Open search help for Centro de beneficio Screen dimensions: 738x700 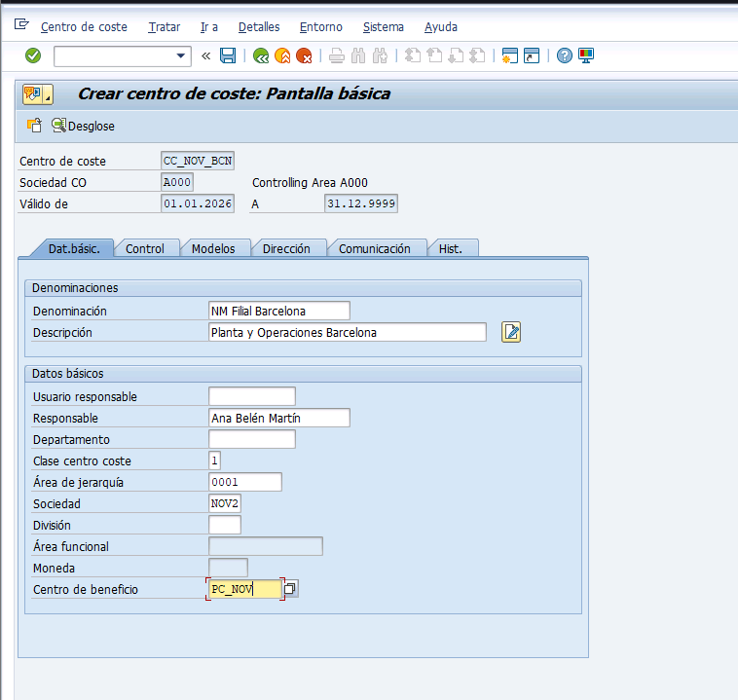pos(290,589)
